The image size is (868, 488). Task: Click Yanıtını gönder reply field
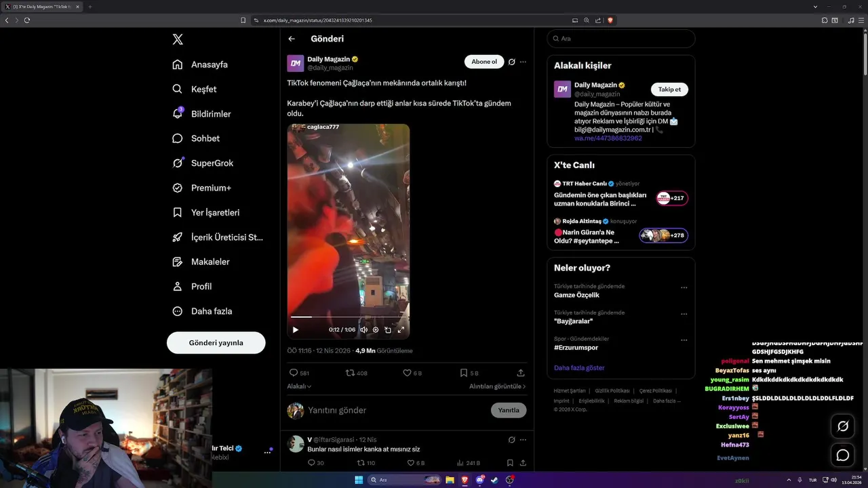pos(397,410)
